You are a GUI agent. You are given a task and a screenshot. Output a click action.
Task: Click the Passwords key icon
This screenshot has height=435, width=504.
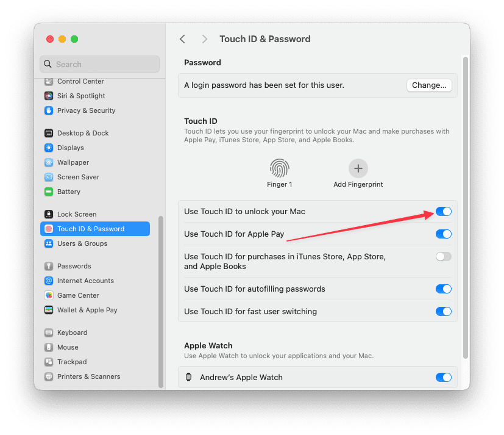[x=49, y=266]
